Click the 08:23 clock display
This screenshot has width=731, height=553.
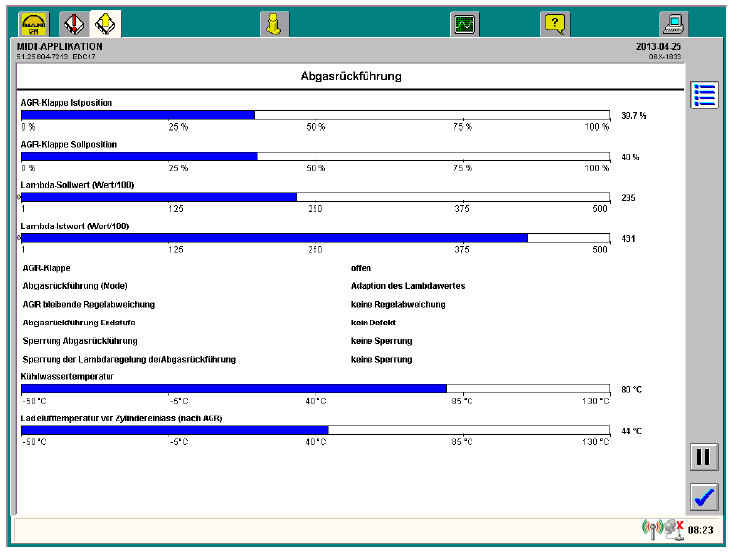pyautogui.click(x=699, y=530)
